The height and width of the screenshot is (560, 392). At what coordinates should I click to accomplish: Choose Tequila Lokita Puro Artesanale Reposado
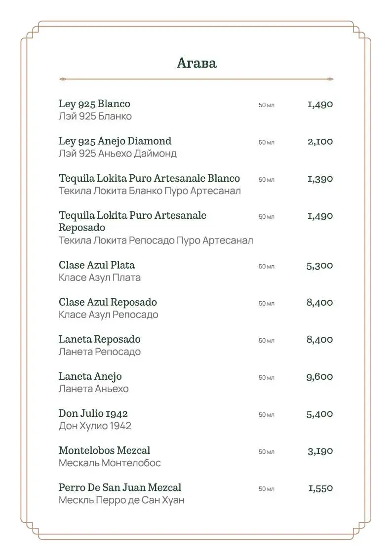[132, 221]
